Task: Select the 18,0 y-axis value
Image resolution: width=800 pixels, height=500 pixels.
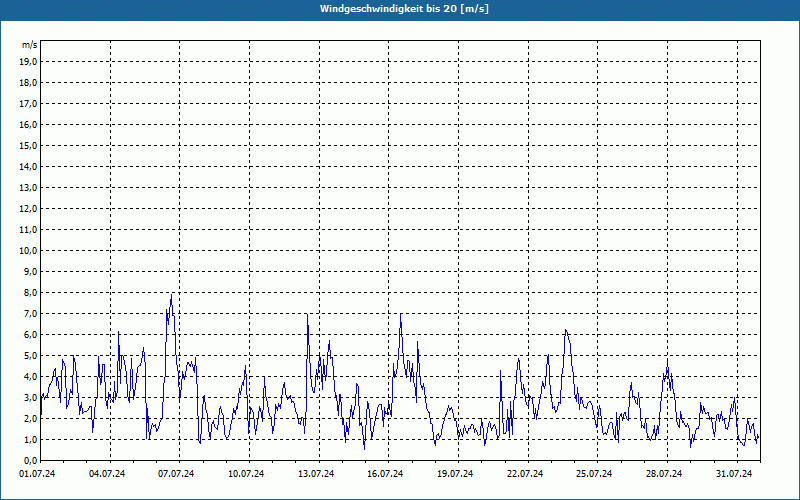Action: click(28, 83)
